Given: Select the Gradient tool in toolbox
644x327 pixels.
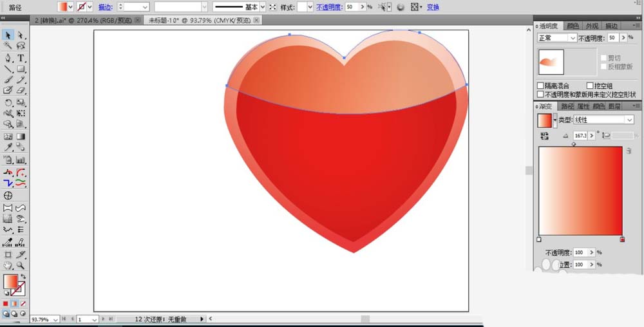Looking at the screenshot, I should (21, 136).
